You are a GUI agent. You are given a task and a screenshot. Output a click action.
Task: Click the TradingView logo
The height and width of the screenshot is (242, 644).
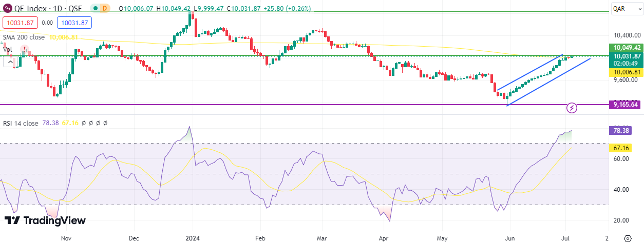click(45, 220)
